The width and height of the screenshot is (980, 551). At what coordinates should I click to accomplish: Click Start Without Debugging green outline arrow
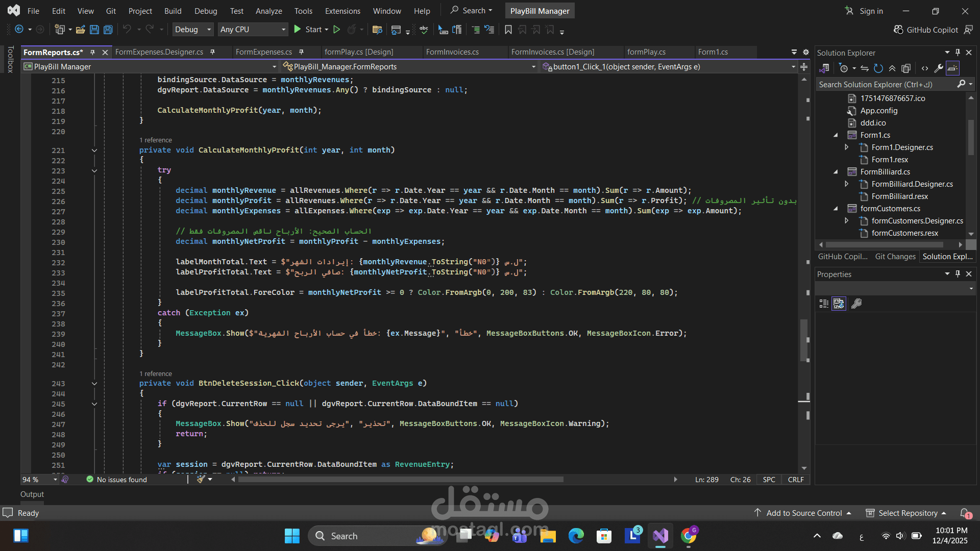pos(337,30)
